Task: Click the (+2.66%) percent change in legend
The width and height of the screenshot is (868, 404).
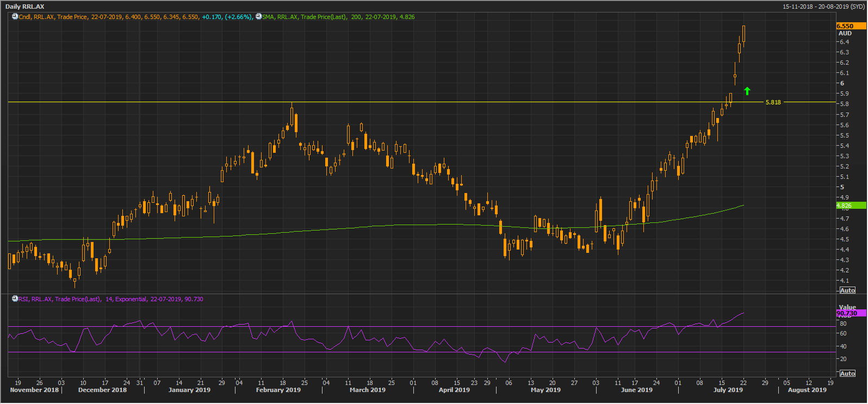Action: [238, 17]
